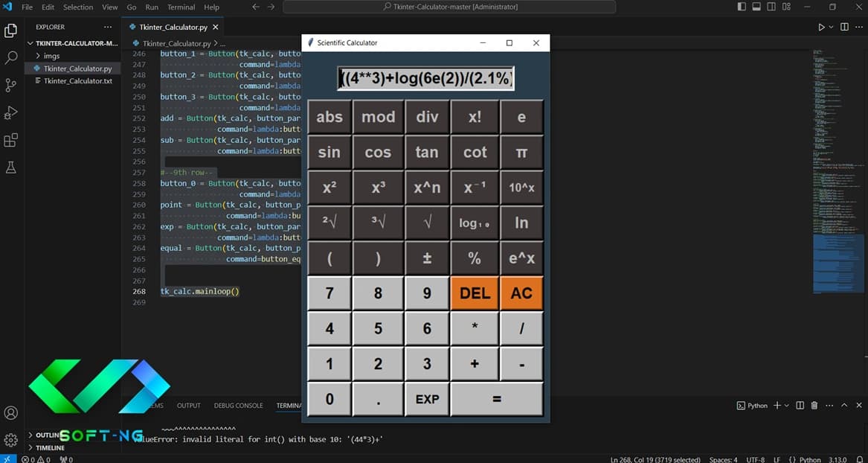Open the File menu
This screenshot has width=868, height=463.
pyautogui.click(x=27, y=7)
